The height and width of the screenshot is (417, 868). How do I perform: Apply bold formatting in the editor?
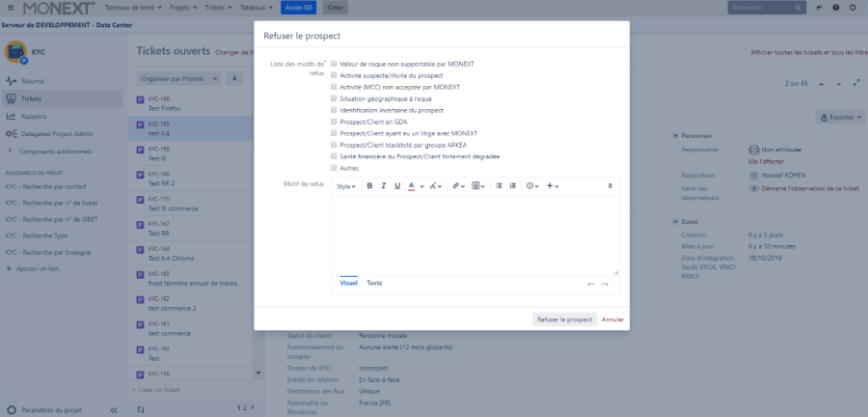click(368, 185)
